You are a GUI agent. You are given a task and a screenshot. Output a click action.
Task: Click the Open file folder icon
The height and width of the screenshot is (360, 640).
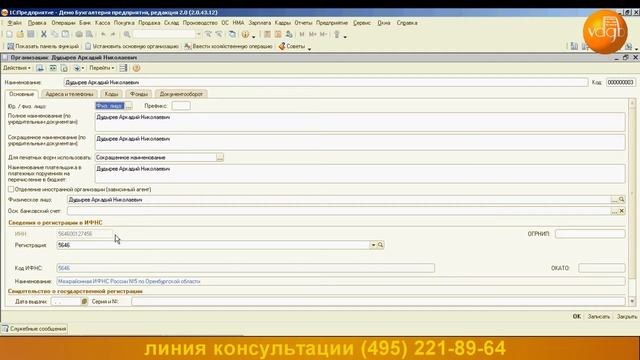(x=20, y=35)
